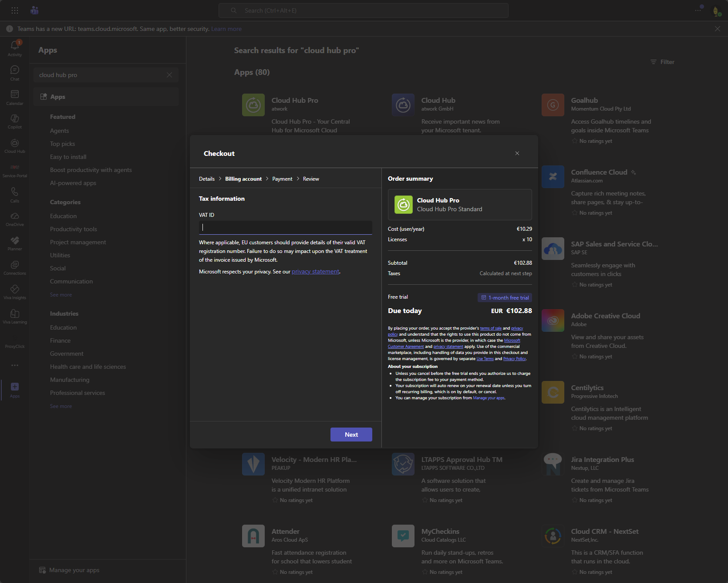This screenshot has width=728, height=583.
Task: Open the profile avatar in the top right
Action: pyautogui.click(x=717, y=11)
